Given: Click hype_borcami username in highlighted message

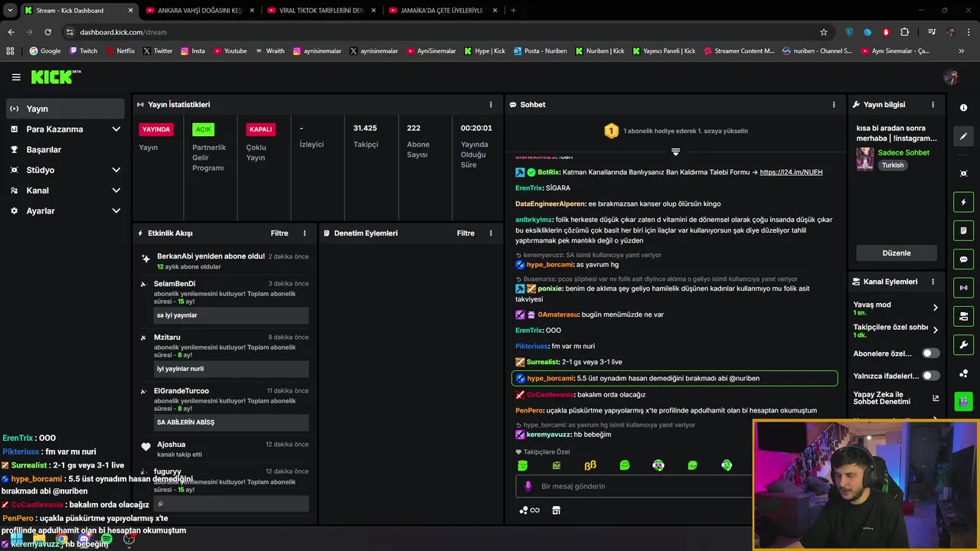Looking at the screenshot, I should click(x=550, y=378).
